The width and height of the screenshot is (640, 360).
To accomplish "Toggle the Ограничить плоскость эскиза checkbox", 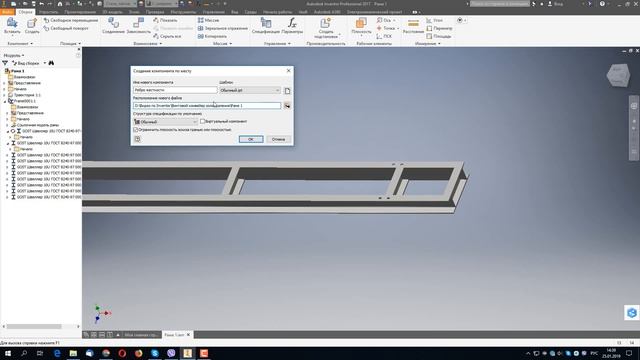I will pos(136,129).
